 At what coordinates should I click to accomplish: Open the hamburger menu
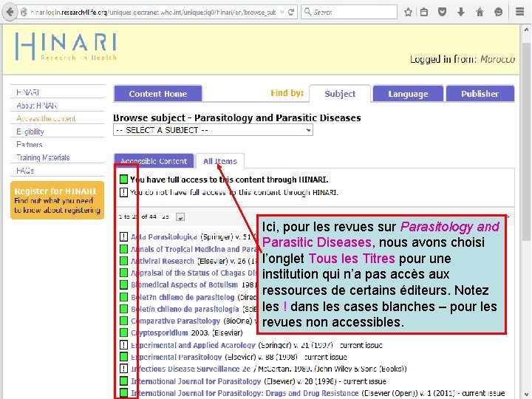click(x=519, y=12)
